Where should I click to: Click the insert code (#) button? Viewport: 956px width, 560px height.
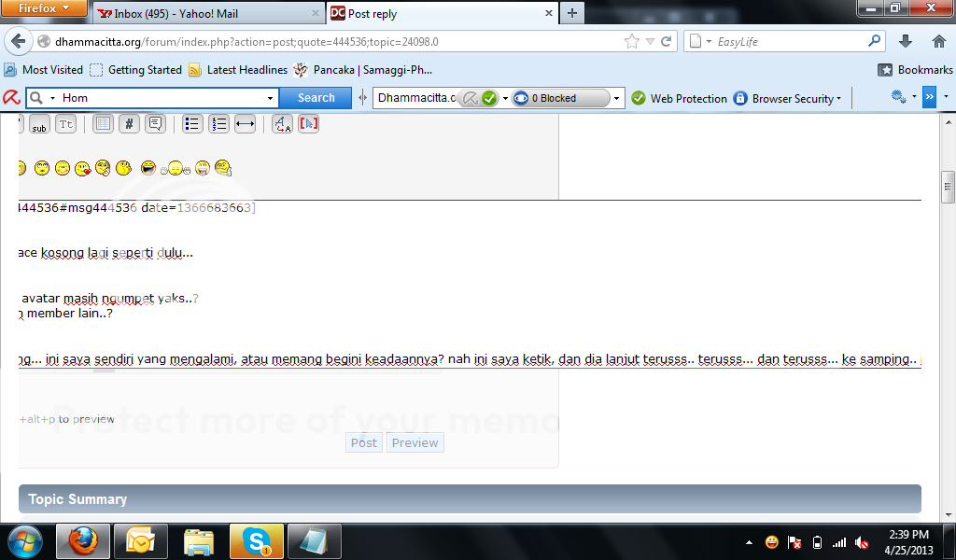(129, 124)
